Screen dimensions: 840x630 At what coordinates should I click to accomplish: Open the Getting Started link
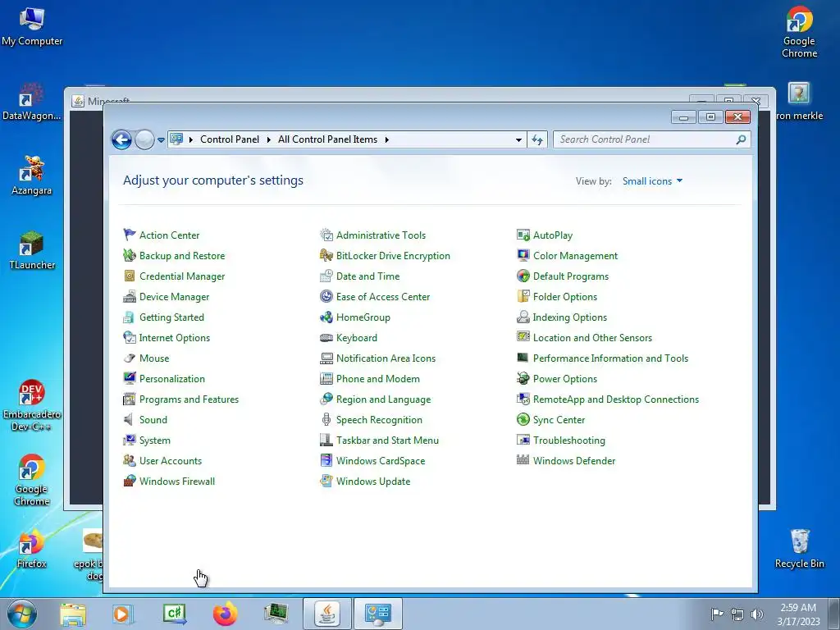(x=171, y=317)
